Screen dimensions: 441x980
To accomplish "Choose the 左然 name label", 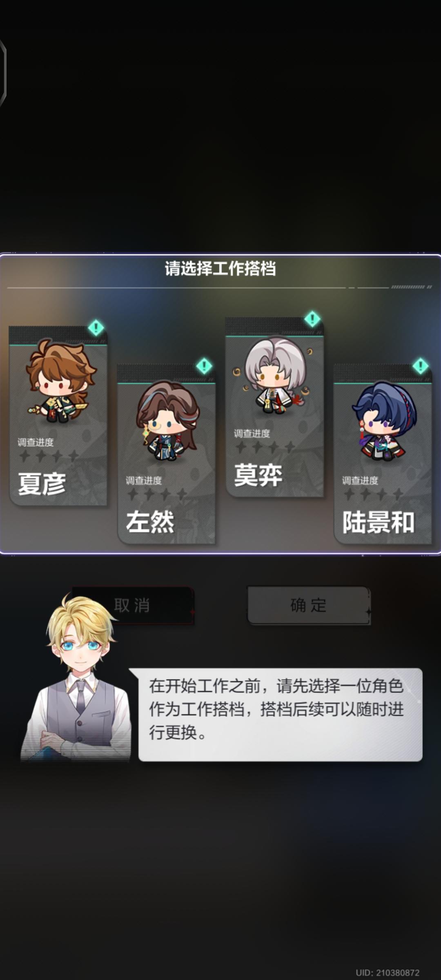I will tap(150, 522).
